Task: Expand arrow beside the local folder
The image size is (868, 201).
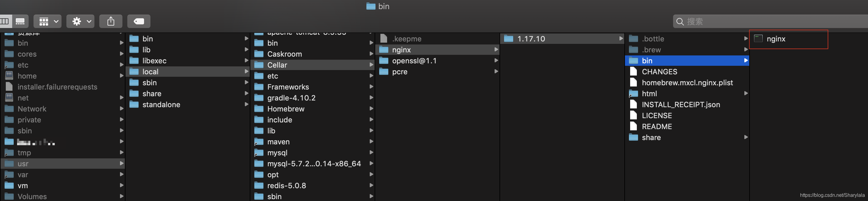Action: click(246, 71)
